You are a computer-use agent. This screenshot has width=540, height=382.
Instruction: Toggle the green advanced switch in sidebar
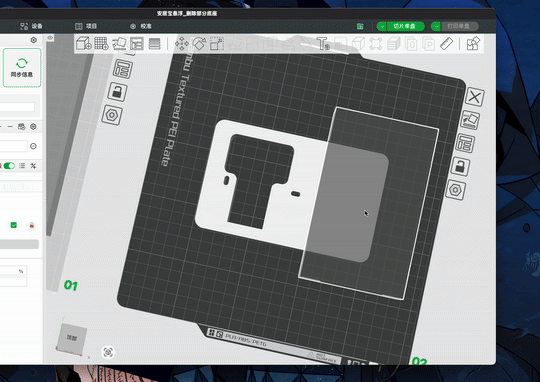(9, 166)
